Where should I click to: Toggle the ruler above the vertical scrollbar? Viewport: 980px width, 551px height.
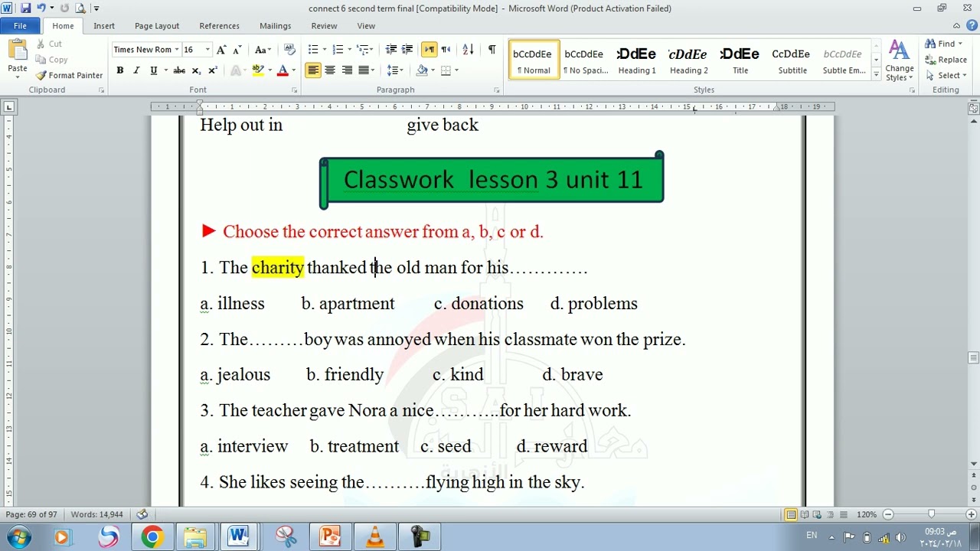tap(973, 109)
